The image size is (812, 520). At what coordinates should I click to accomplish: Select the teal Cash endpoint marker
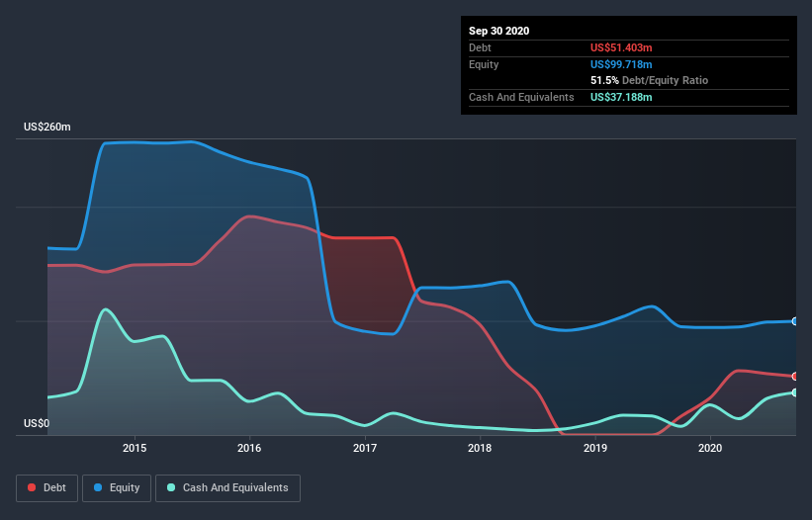tap(795, 392)
